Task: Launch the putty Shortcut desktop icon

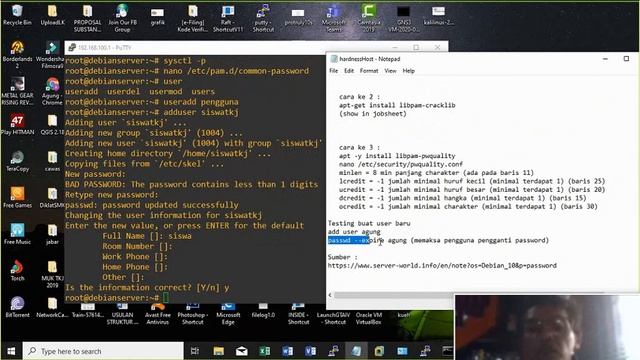Action: [x=263, y=18]
